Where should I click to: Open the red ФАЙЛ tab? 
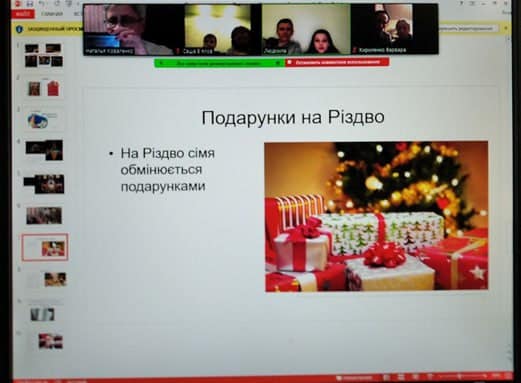(23, 14)
